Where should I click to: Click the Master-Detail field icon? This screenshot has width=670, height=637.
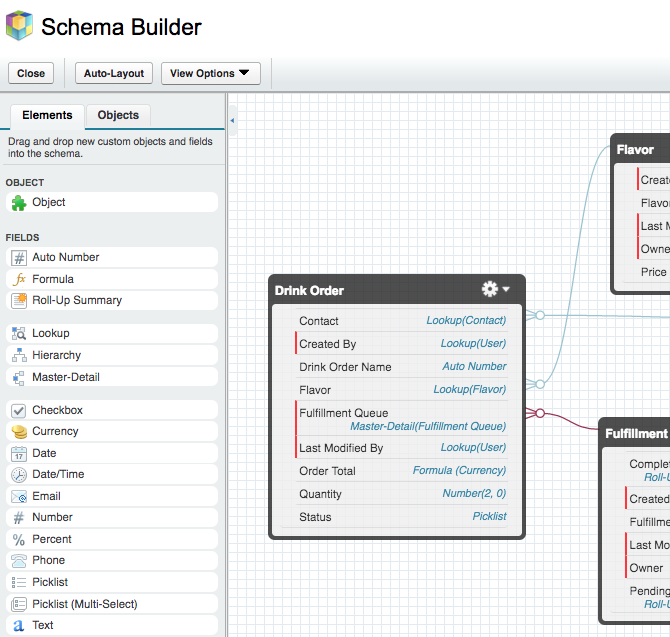[18, 377]
